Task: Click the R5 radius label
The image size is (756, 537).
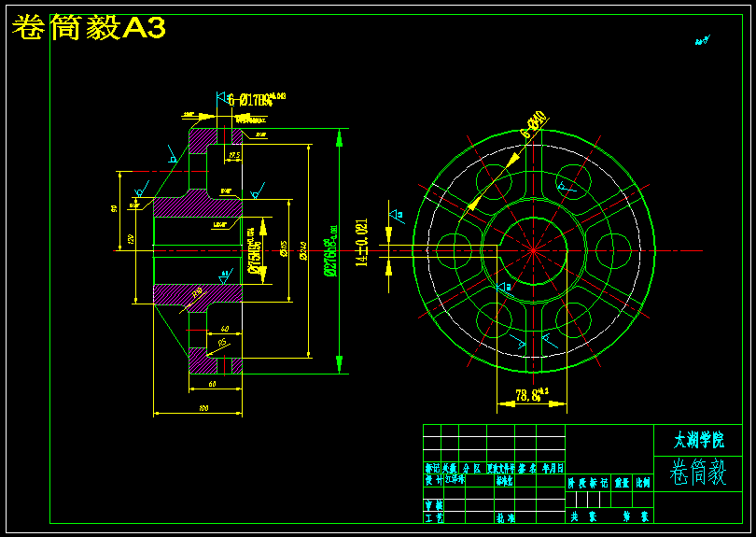Action: click(223, 343)
